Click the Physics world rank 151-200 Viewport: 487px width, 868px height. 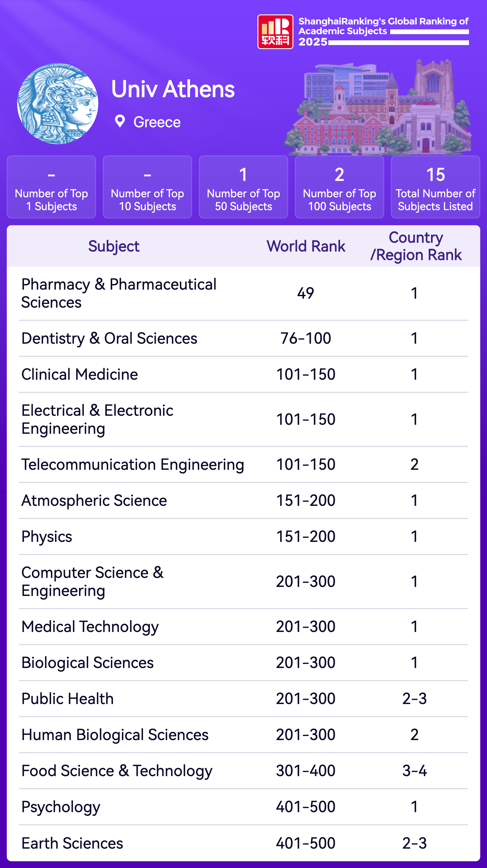coord(306,536)
